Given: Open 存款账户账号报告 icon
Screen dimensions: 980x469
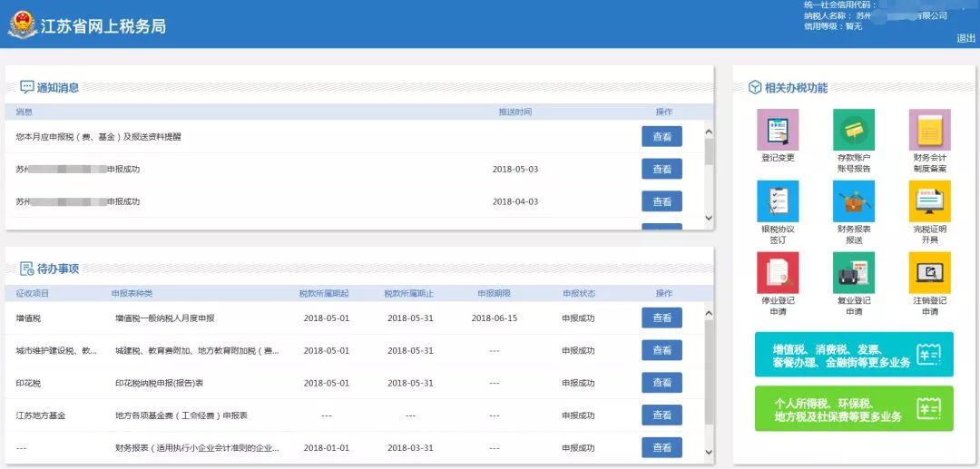Looking at the screenshot, I should pos(854,130).
